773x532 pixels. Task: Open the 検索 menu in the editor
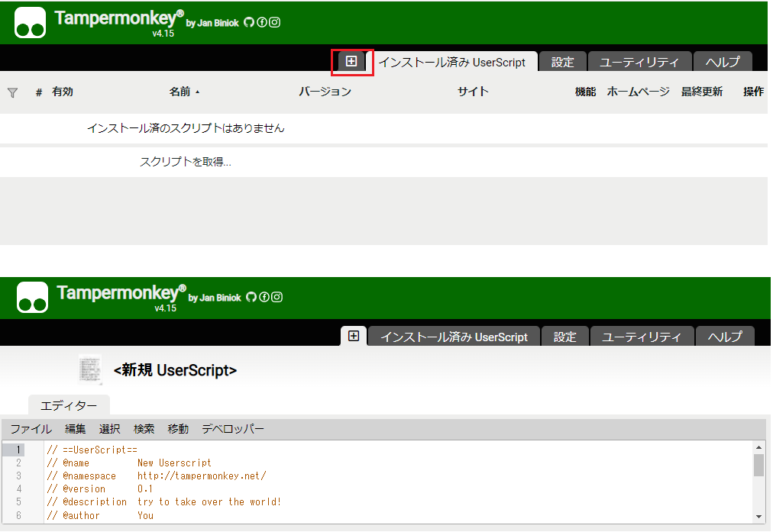(144, 429)
